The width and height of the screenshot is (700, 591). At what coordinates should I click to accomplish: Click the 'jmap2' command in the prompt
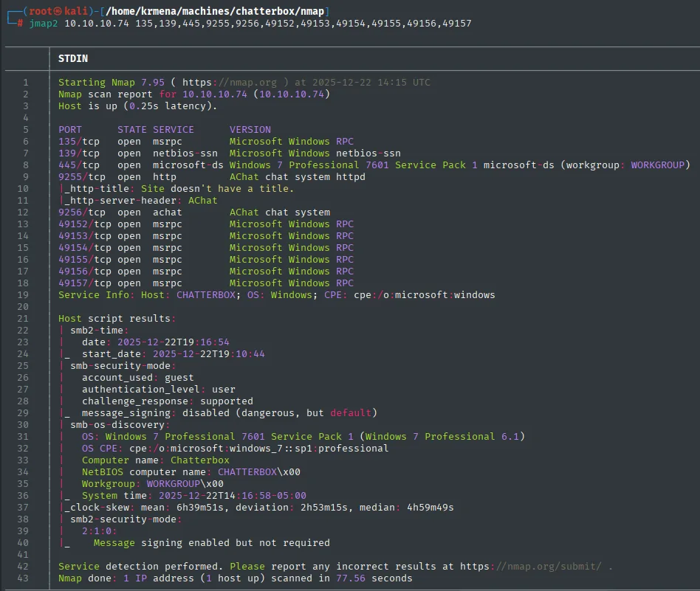click(x=44, y=23)
